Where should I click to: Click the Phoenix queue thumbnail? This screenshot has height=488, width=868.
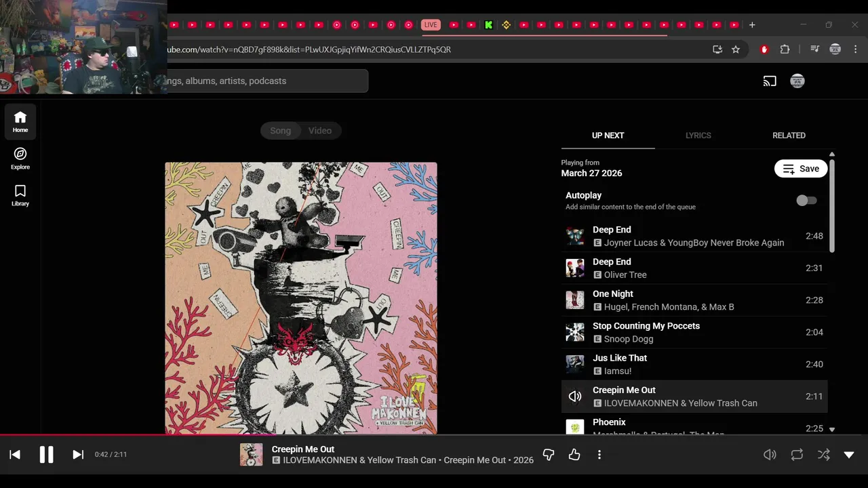coord(575,427)
